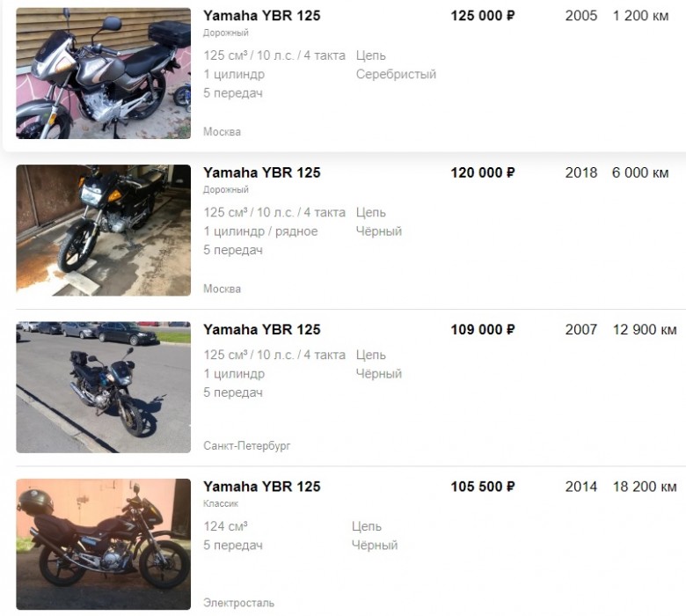
Task: Click the 125 000 ₽ price
Action: coord(483,16)
